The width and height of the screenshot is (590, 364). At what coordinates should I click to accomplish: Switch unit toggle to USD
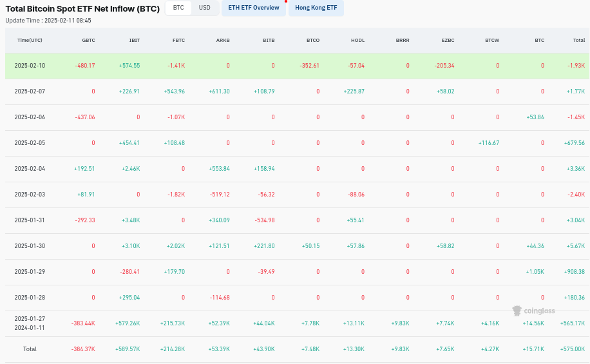[205, 8]
